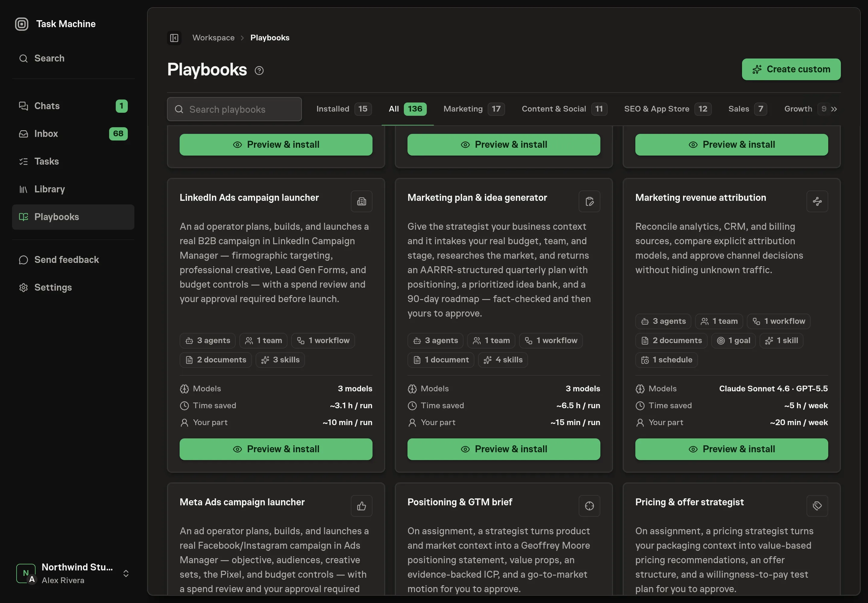Click the 1 goal chip on revenue attribution

[x=733, y=341]
